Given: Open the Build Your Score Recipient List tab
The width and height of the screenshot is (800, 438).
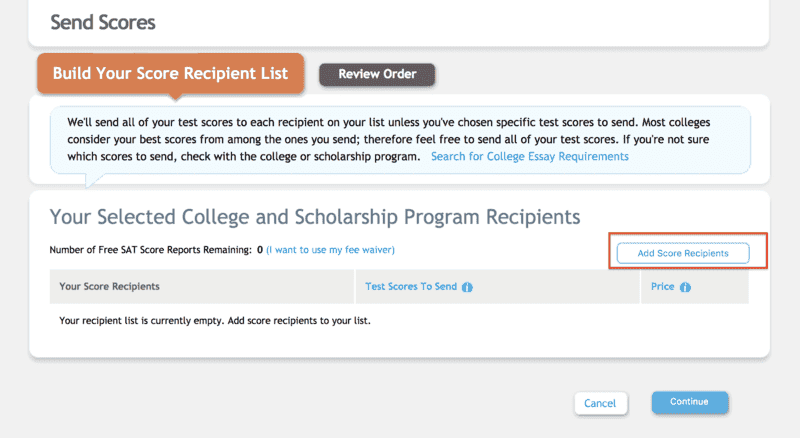Looking at the screenshot, I should [x=170, y=74].
